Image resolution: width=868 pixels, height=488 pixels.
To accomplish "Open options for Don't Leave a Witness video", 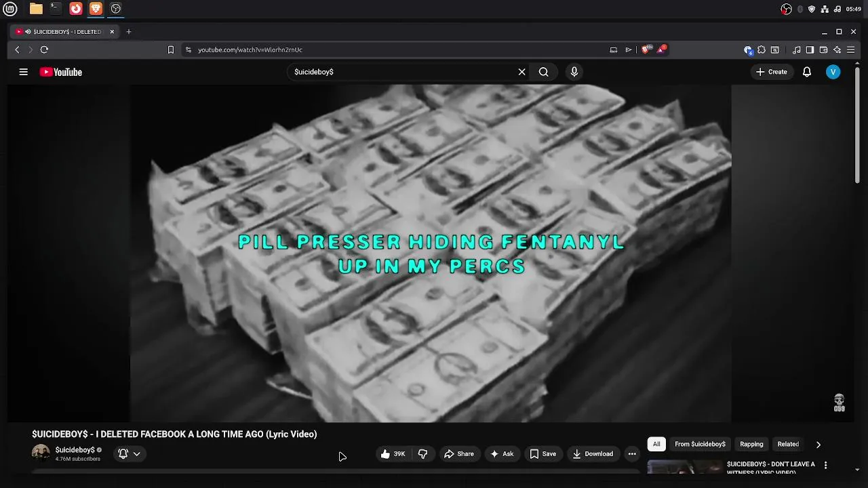I will 825,465.
